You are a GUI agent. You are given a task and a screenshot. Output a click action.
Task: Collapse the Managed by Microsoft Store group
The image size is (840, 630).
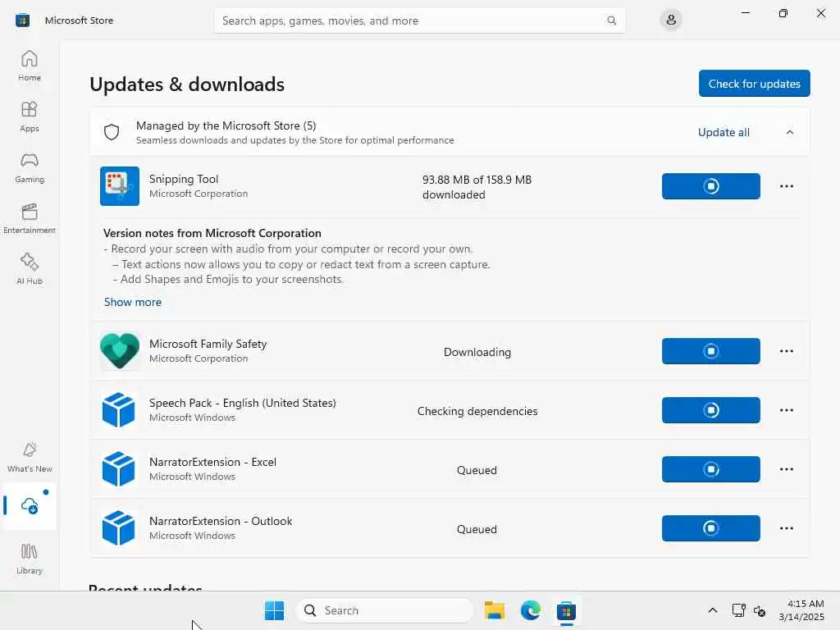pos(790,132)
